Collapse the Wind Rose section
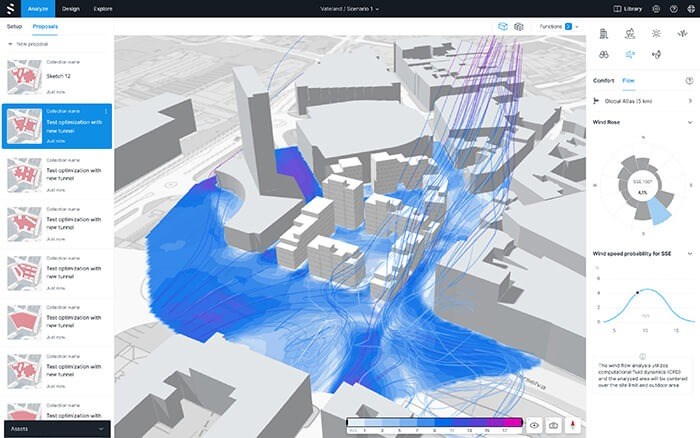 690,122
